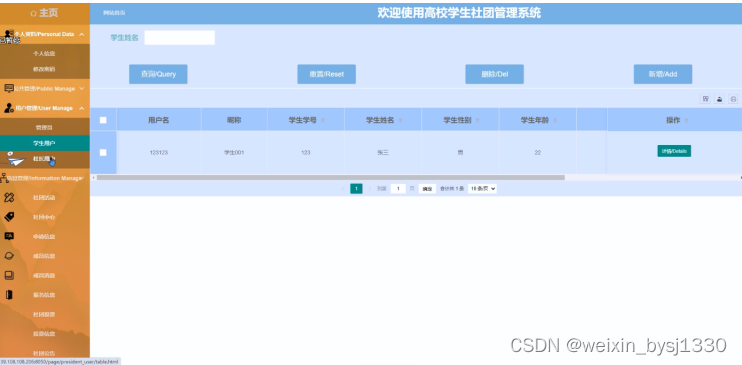Click the tablet-screen icon in sidebar
The width and height of the screenshot is (742, 365).
point(9,275)
